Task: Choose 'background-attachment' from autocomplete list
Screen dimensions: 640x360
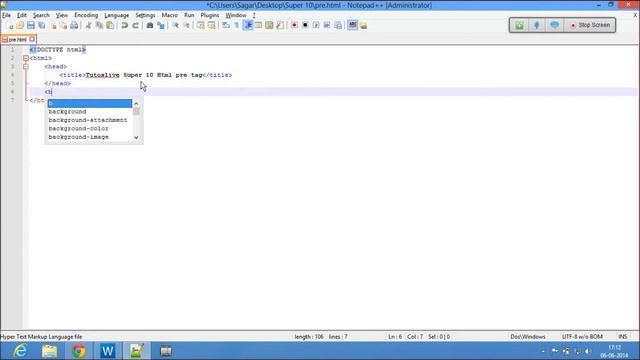Action: pyautogui.click(x=90, y=120)
